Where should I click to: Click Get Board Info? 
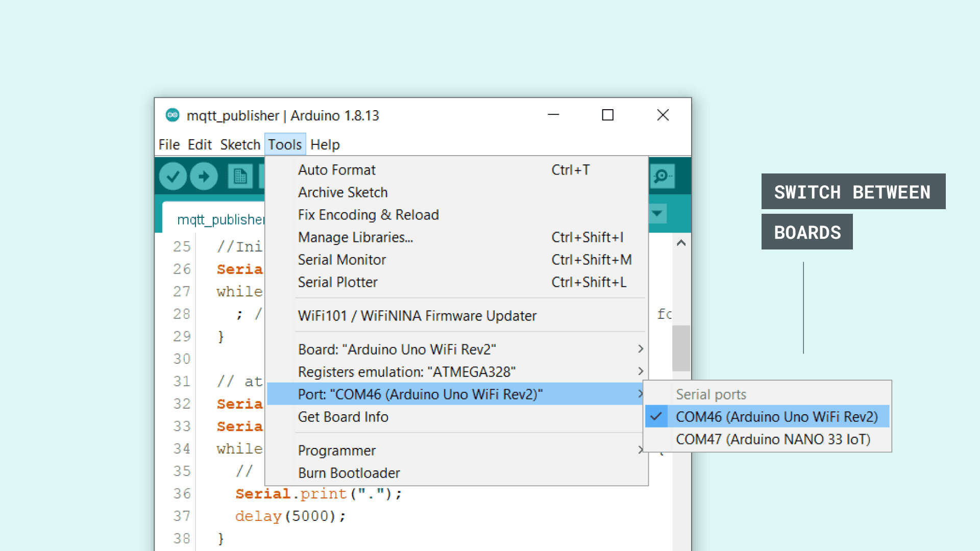pyautogui.click(x=343, y=417)
